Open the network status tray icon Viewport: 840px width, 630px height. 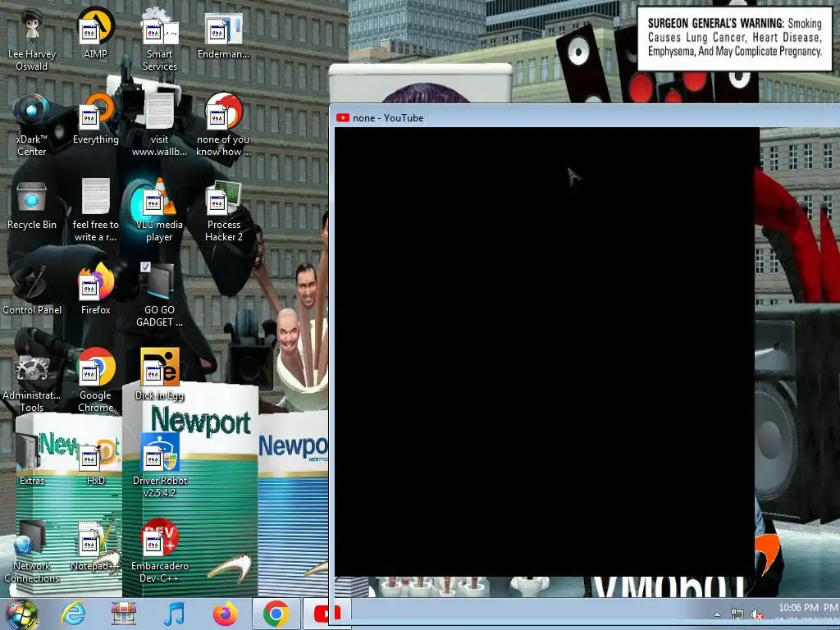coord(737,614)
